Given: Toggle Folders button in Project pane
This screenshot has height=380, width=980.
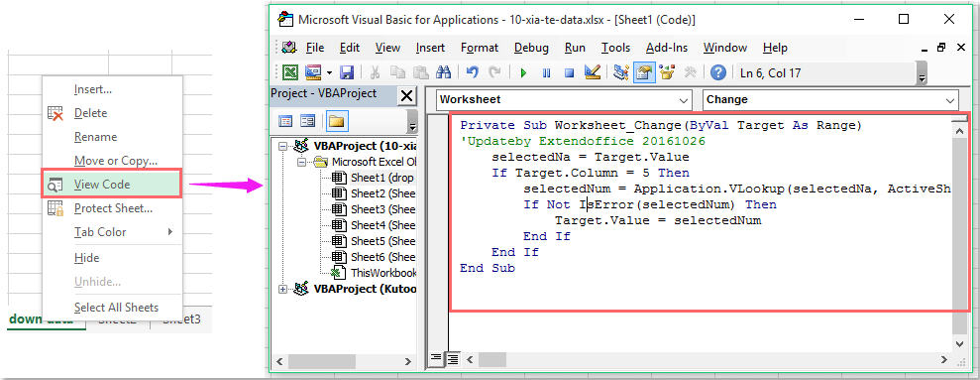Looking at the screenshot, I should (x=337, y=121).
